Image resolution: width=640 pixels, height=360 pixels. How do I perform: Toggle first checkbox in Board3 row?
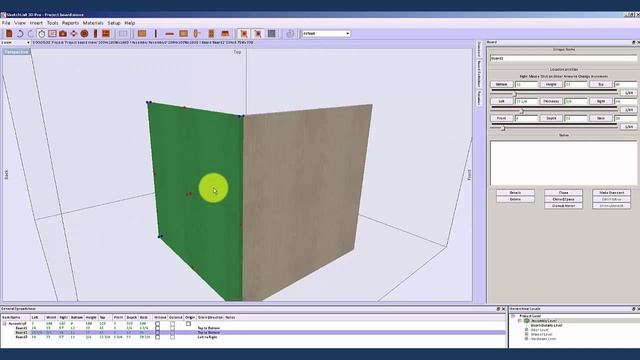point(158,337)
